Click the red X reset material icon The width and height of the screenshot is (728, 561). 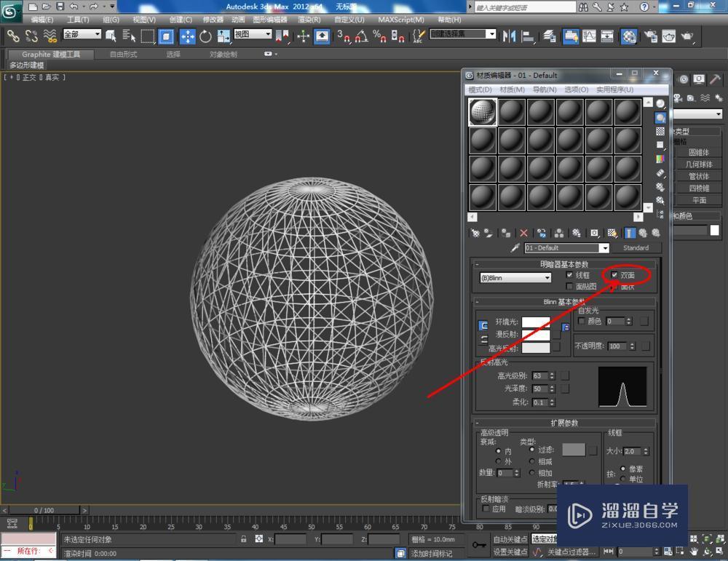pos(523,233)
